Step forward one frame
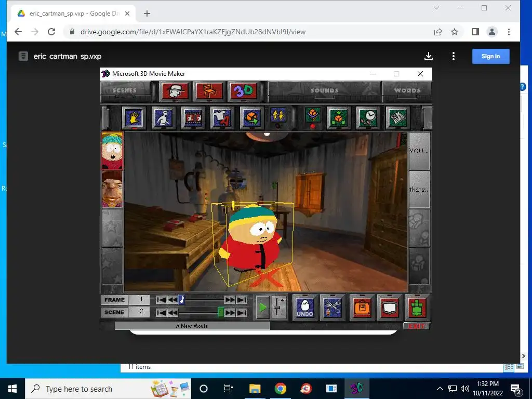 pyautogui.click(x=230, y=300)
